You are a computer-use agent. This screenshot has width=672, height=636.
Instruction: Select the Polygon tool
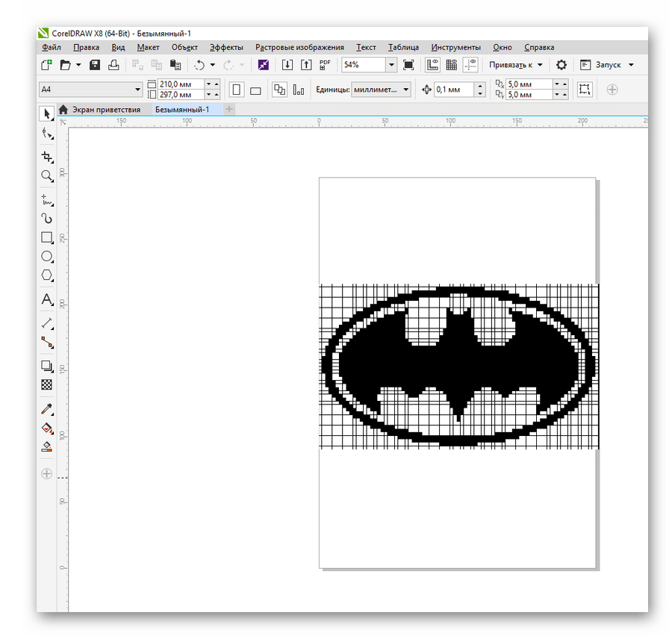(47, 275)
